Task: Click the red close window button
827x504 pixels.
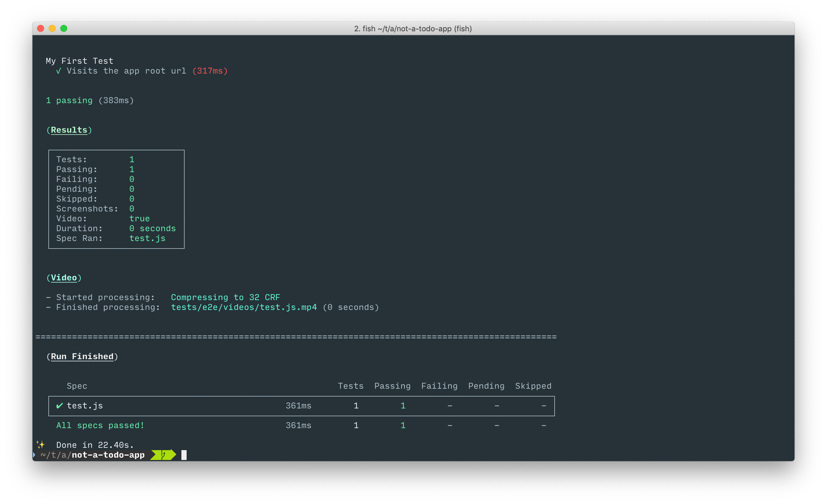Action: click(41, 28)
